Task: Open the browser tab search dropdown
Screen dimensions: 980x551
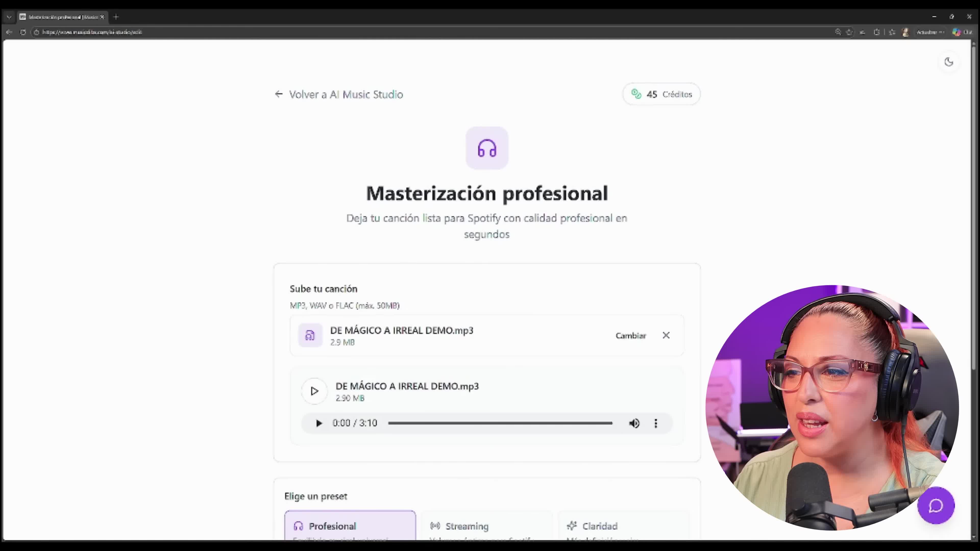Action: click(9, 17)
